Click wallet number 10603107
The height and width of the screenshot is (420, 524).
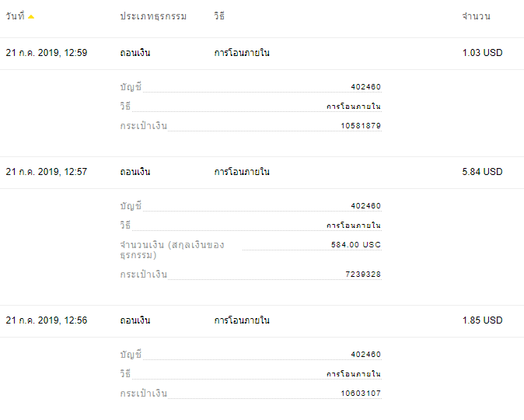(x=361, y=394)
